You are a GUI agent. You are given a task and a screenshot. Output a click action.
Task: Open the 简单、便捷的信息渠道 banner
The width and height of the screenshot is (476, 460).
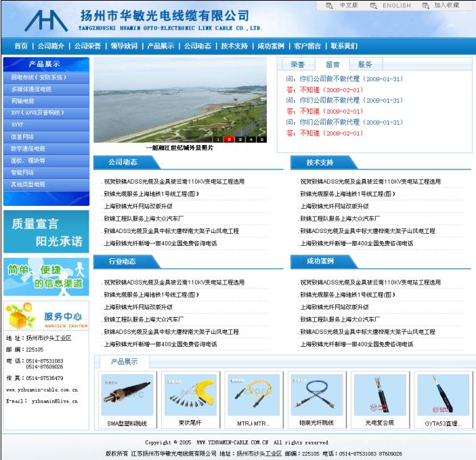tap(46, 276)
